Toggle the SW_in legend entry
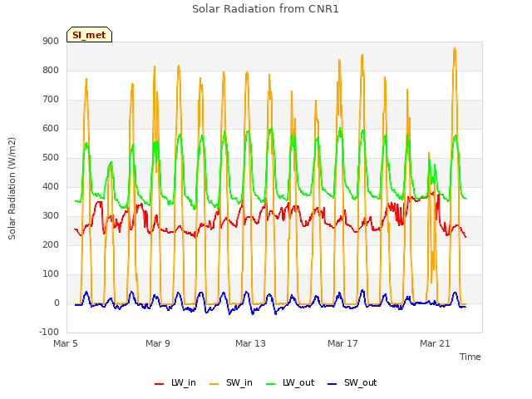This screenshot has height=399, width=532. coord(231,382)
